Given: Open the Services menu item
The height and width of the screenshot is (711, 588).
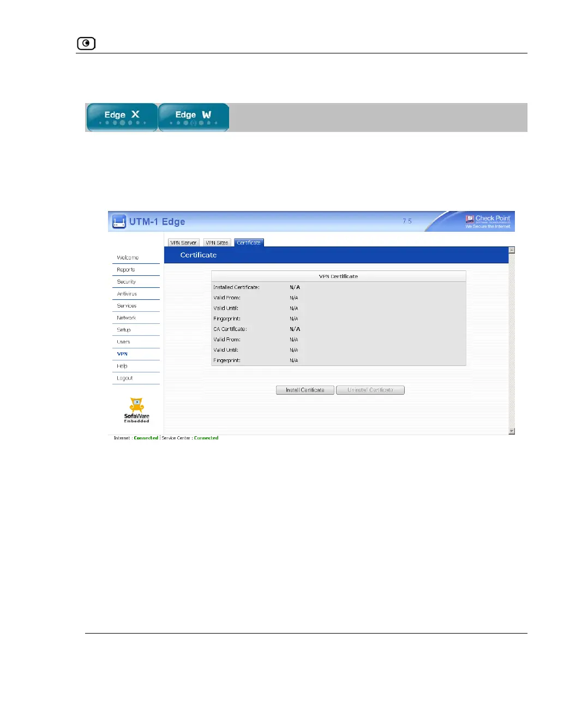Looking at the screenshot, I should 127,305.
